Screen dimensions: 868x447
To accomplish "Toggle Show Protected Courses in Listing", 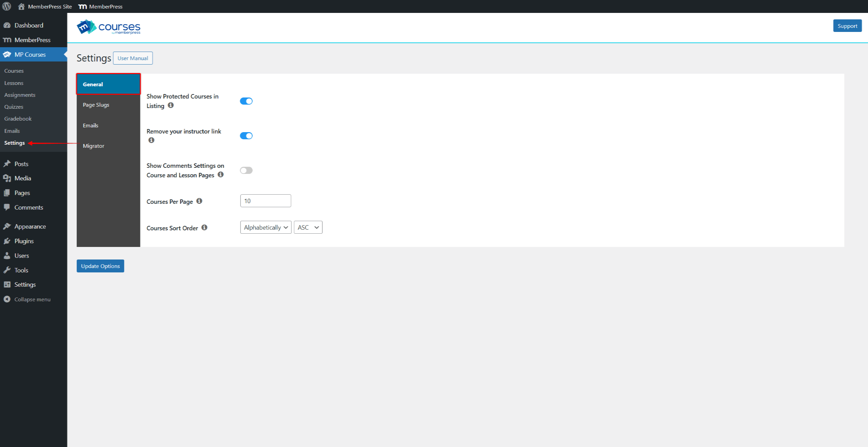I will [246, 101].
